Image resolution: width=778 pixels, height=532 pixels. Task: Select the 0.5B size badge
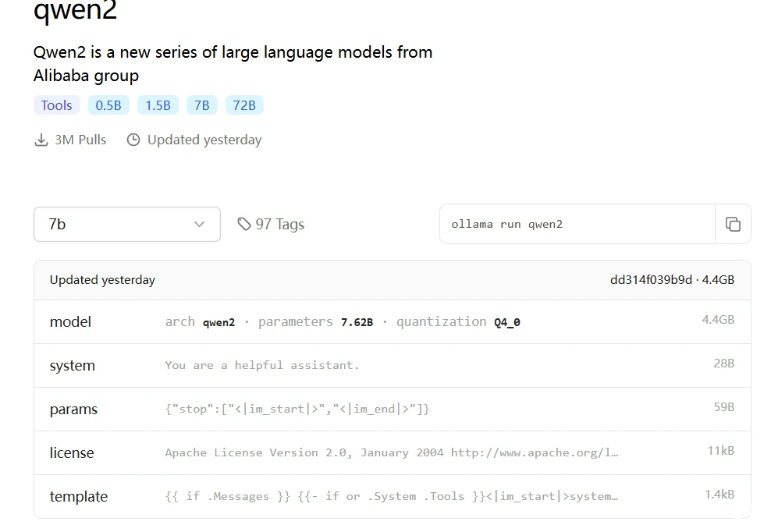108,105
